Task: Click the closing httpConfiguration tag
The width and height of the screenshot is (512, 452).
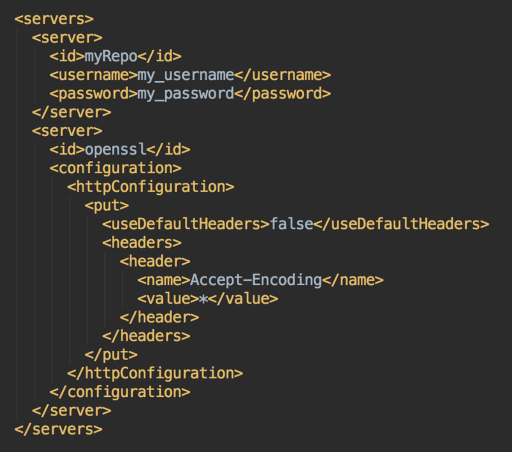Action: coord(155,373)
